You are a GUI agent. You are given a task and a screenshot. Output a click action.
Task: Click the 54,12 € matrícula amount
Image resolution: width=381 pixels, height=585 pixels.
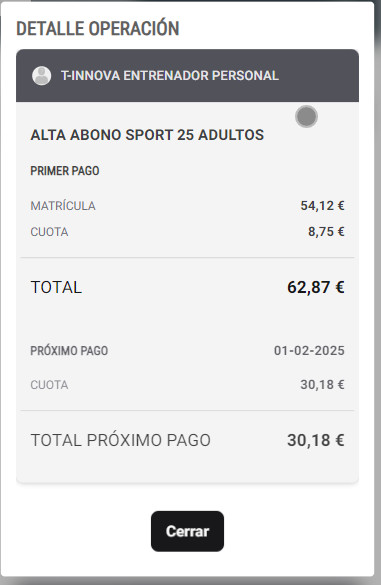322,206
